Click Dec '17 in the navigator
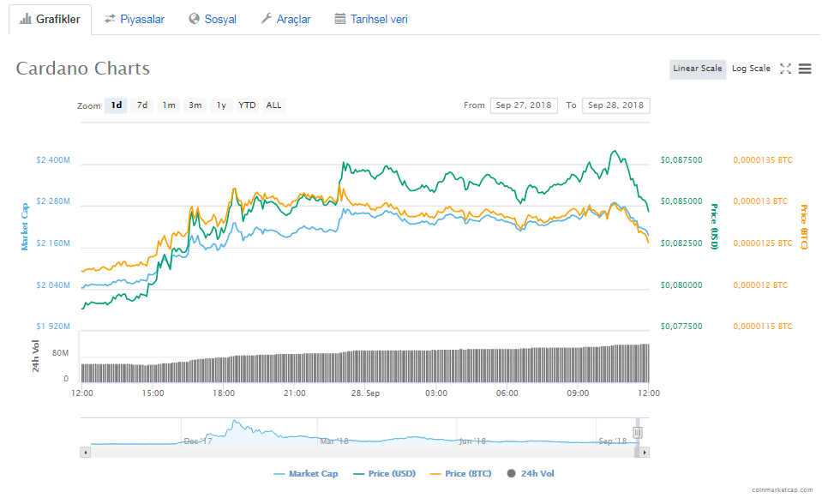 pos(198,441)
